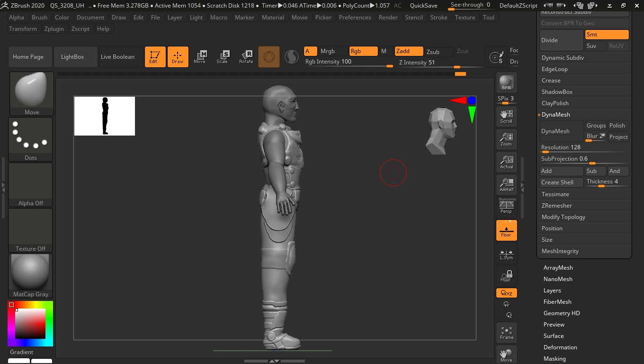Select the Scroll canvas icon
Viewport: 644px width, 364px height.
[x=506, y=116]
